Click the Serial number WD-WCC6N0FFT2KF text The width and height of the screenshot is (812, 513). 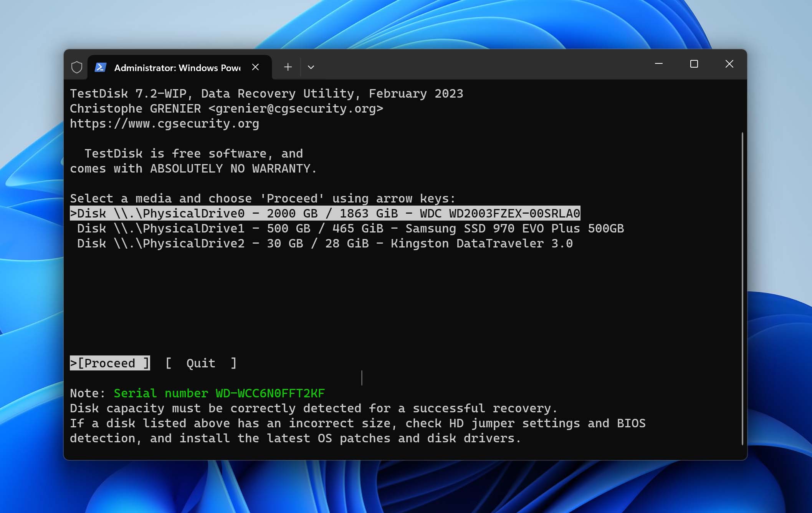pyautogui.click(x=219, y=393)
